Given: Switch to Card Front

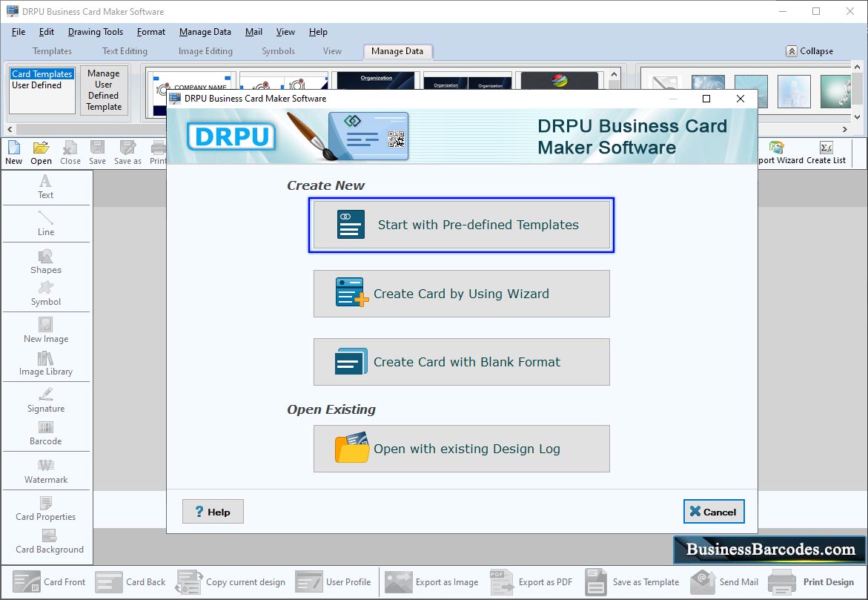Looking at the screenshot, I should coord(49,581).
